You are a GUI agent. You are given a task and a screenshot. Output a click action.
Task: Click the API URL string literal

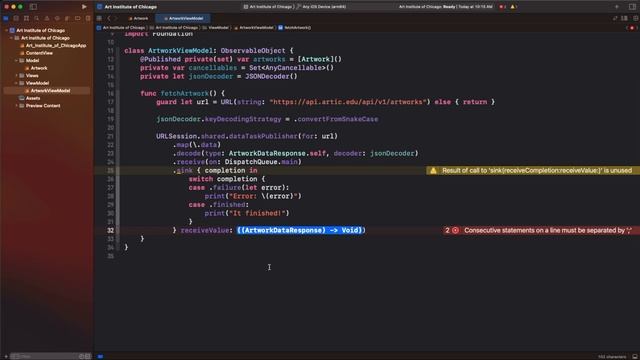[x=348, y=102]
